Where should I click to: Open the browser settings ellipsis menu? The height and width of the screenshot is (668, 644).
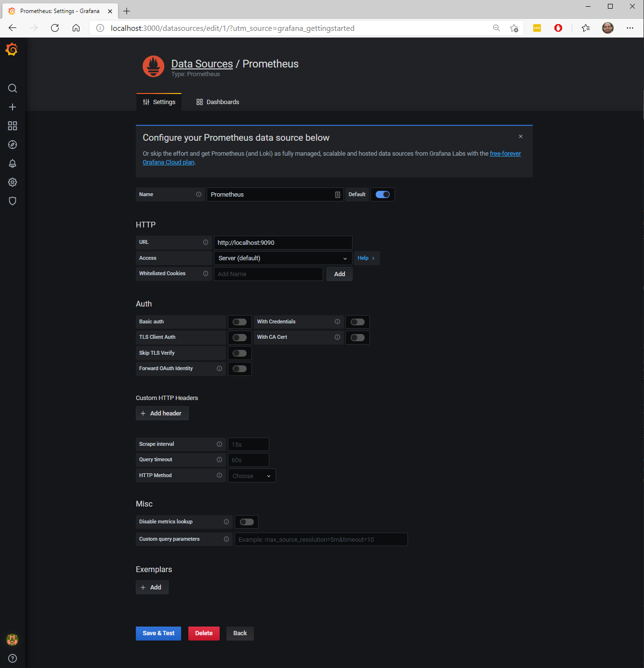(630, 28)
